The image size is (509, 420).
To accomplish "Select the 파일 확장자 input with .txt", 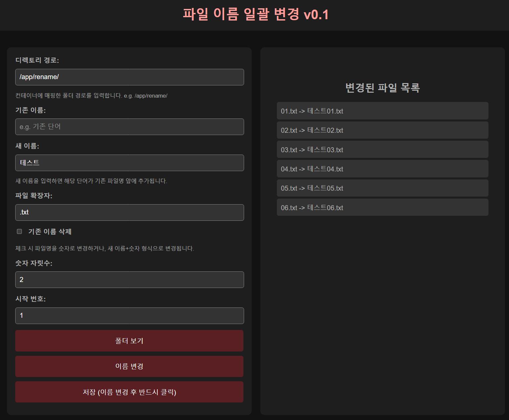I will click(x=129, y=212).
